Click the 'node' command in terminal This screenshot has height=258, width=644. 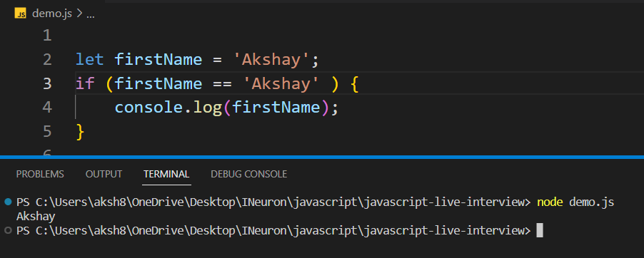tap(550, 202)
